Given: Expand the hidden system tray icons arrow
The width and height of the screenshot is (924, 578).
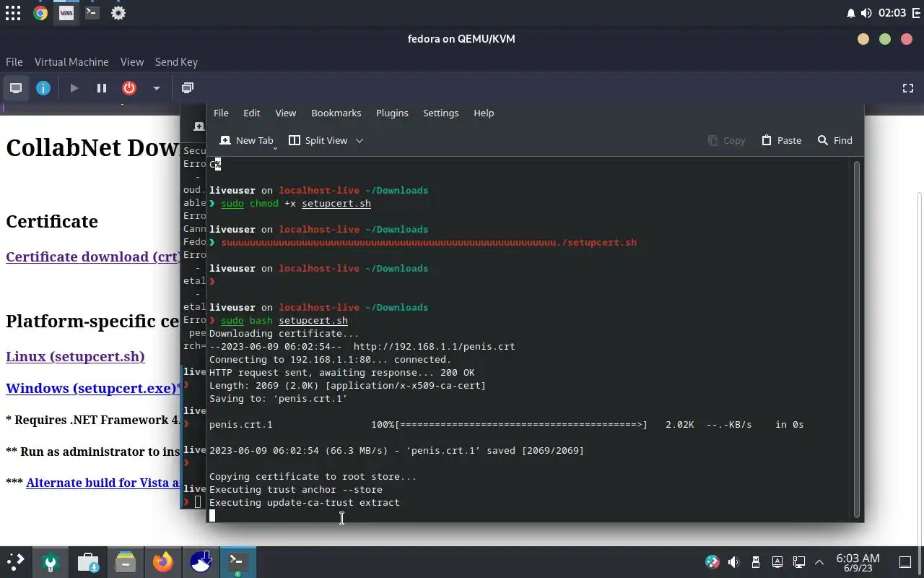Looking at the screenshot, I should [819, 562].
